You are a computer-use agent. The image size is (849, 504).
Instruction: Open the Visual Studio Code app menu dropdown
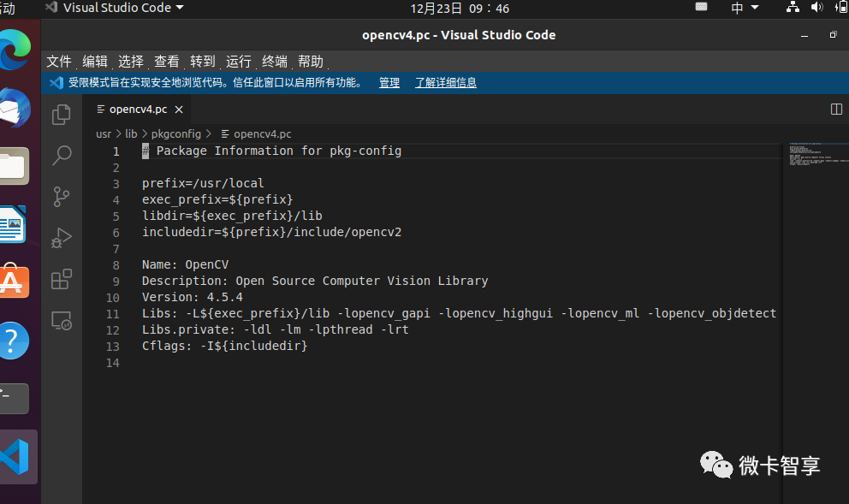[x=115, y=8]
